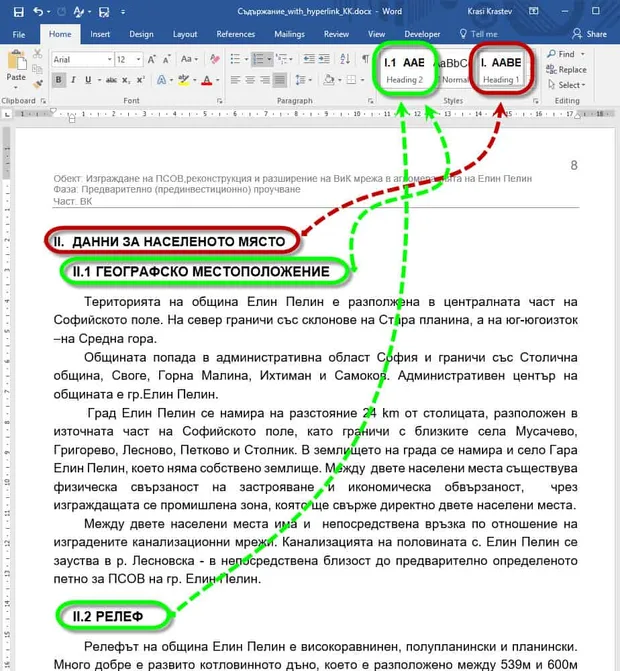Customize Quick Access Toolbar dropdown
The width and height of the screenshot is (620, 671).
123,12
